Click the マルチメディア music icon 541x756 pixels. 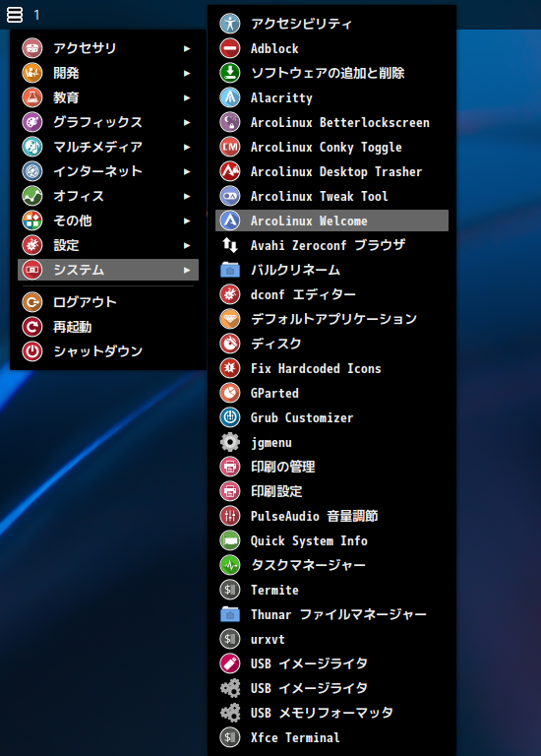point(32,147)
